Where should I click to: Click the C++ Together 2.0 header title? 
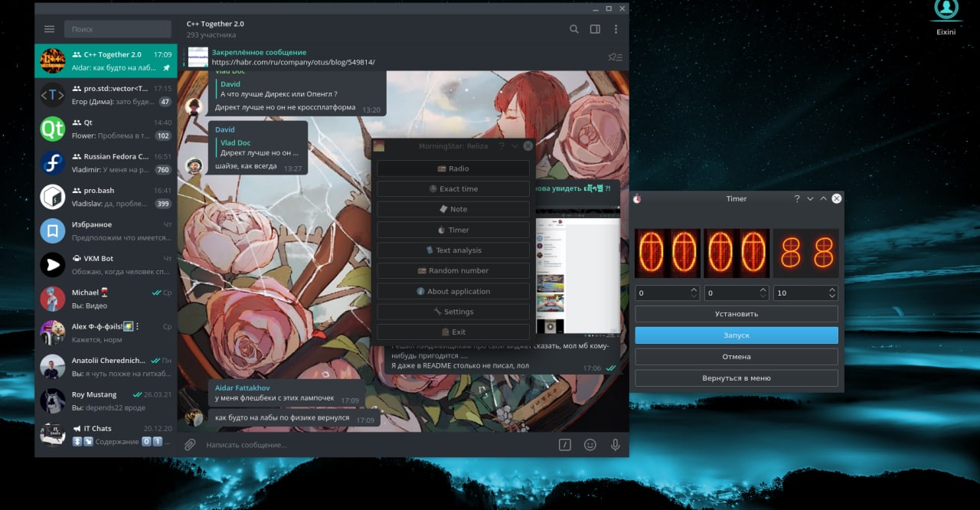point(215,24)
